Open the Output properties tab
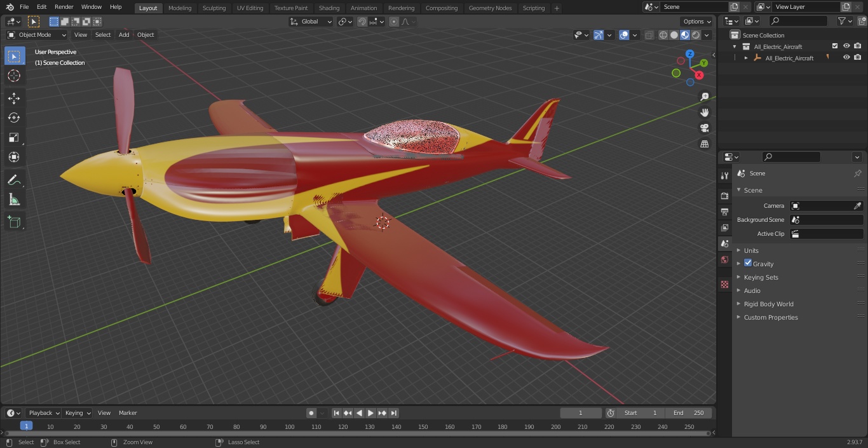Screen dimensions: 868x448 pyautogui.click(x=724, y=212)
